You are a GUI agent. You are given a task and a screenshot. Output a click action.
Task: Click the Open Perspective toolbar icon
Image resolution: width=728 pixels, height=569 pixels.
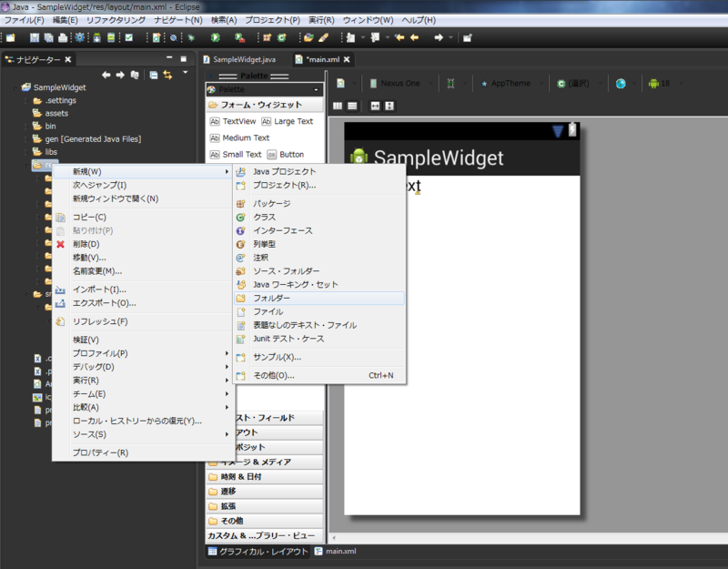pos(468,37)
